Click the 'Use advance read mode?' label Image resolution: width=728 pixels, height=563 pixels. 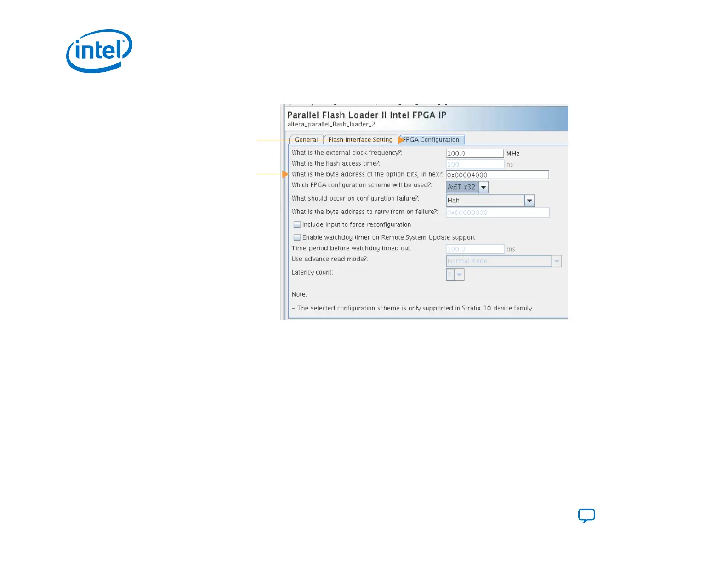click(330, 259)
